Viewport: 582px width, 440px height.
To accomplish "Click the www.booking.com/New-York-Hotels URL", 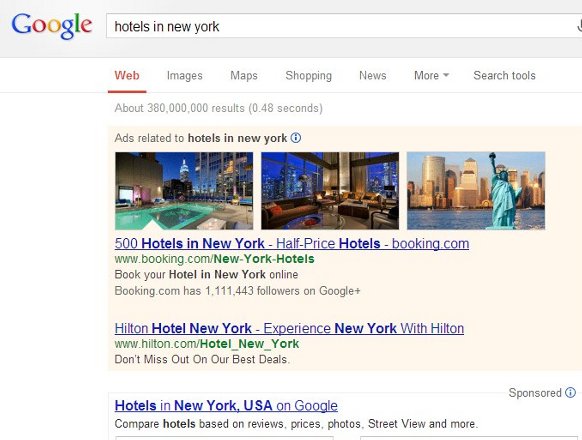I will [214, 259].
